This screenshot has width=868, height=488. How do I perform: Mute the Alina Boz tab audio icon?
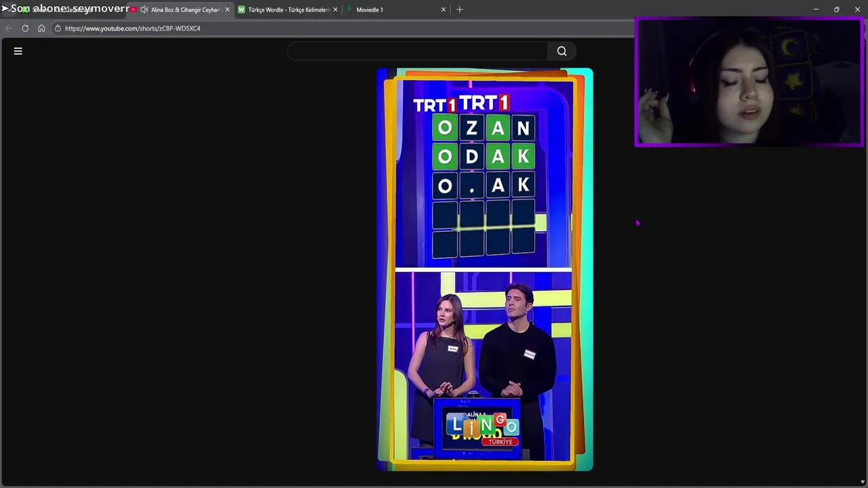144,9
